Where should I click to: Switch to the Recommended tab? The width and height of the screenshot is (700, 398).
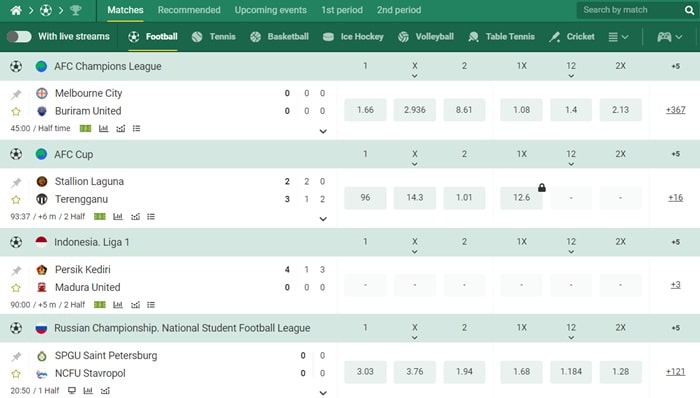click(189, 10)
